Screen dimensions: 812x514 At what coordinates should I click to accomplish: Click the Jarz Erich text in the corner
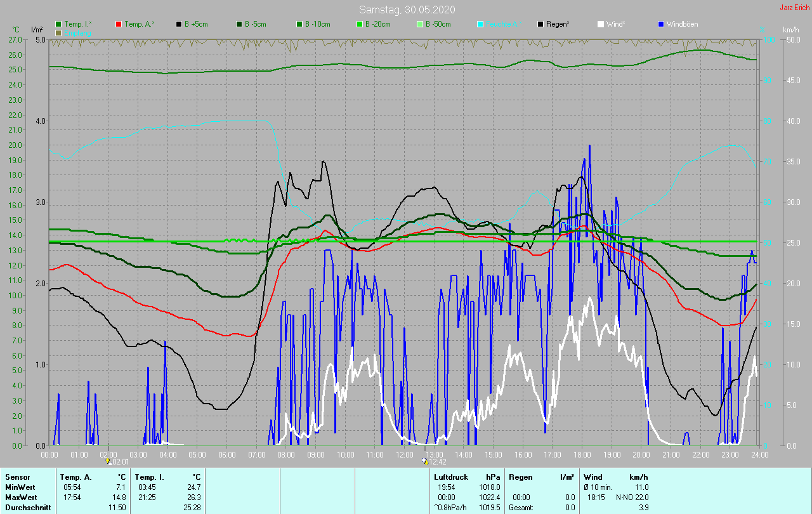[794, 8]
